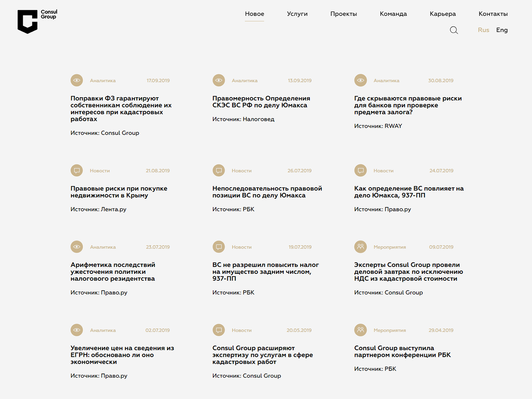The height and width of the screenshot is (399, 532).
Task: Go to the Проекты section
Action: tap(343, 14)
